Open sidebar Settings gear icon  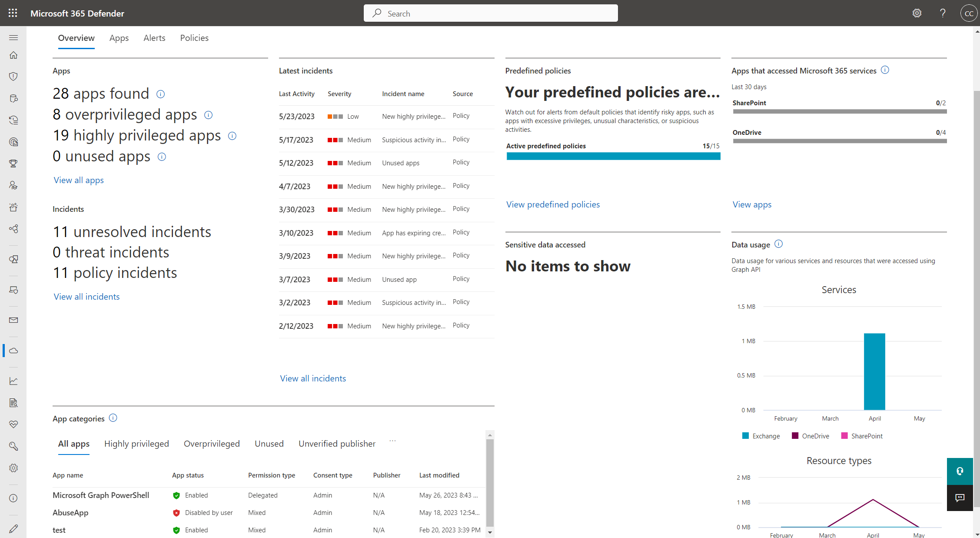(13, 468)
